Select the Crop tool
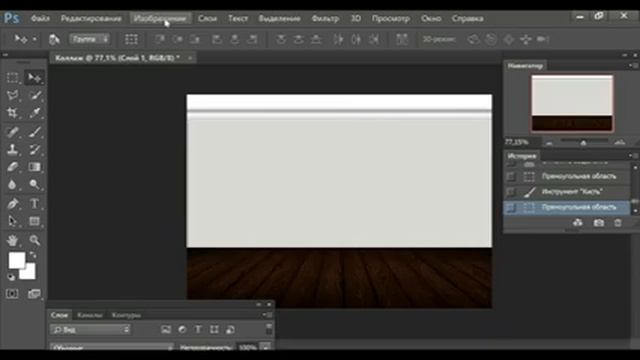This screenshot has width=640, height=360. point(12,113)
